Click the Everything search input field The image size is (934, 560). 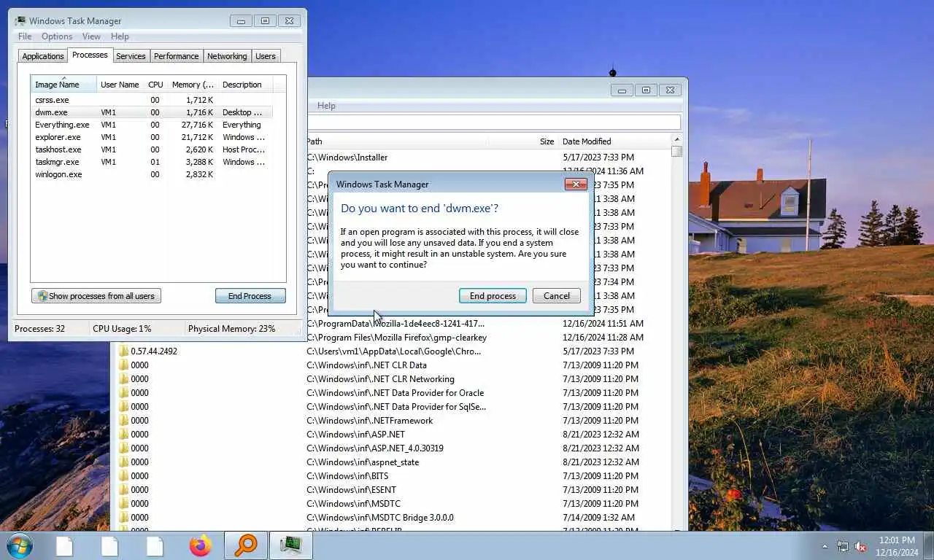(x=493, y=122)
